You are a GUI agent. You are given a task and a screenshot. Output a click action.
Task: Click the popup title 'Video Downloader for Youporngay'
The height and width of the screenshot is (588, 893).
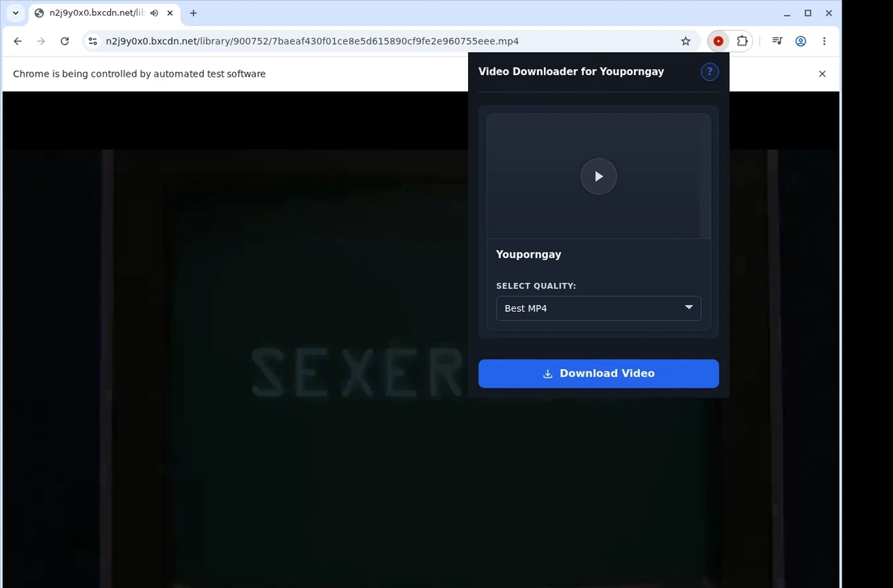(x=571, y=71)
